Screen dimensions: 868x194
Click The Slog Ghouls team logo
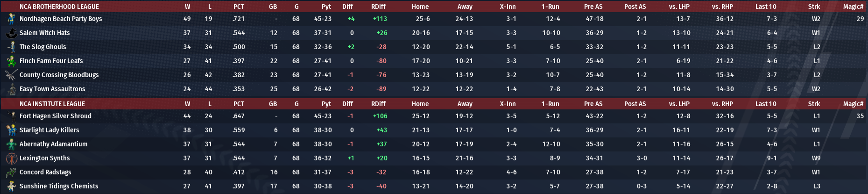click(11, 47)
